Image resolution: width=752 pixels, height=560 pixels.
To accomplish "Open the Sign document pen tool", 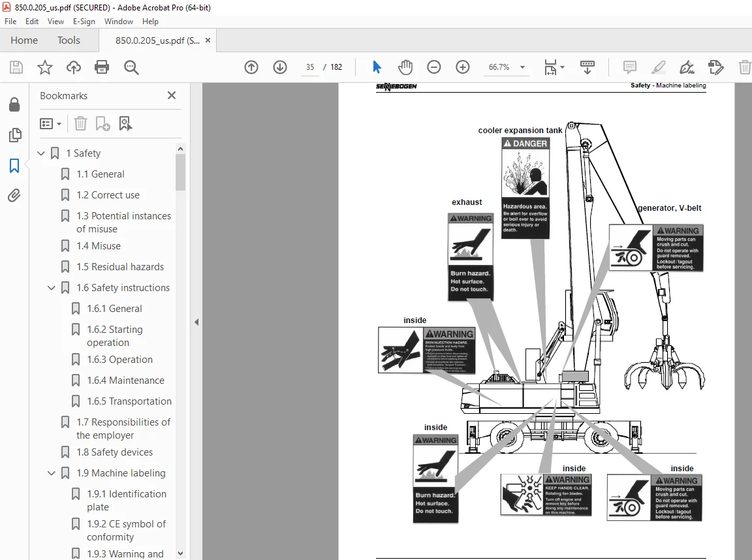I will click(687, 67).
